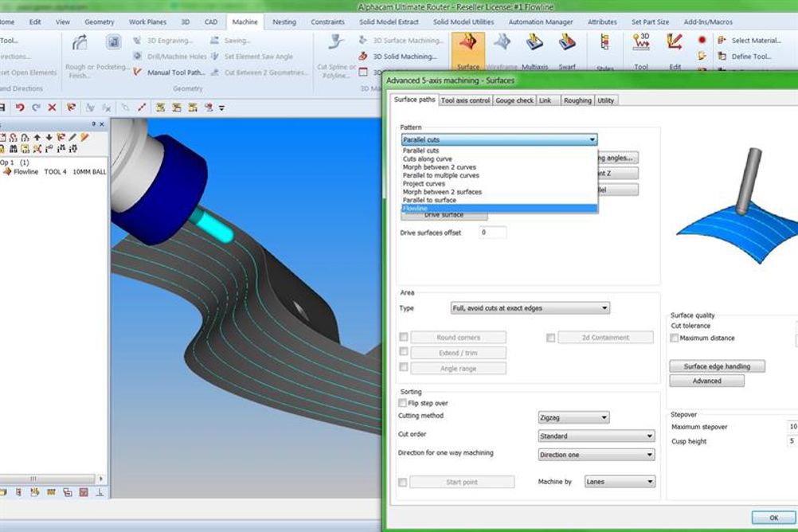Enable the Extend / trim checkbox
The height and width of the screenshot is (532, 798).
404,352
